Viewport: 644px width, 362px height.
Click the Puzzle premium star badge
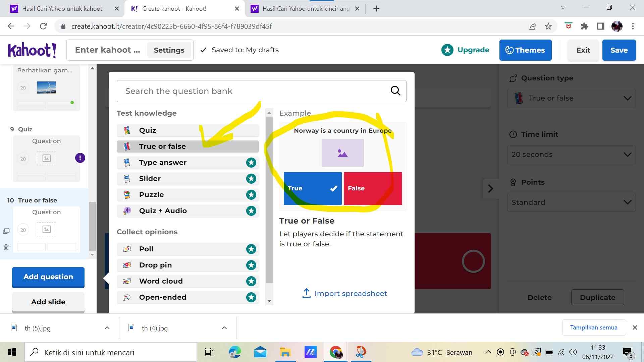[251, 195]
